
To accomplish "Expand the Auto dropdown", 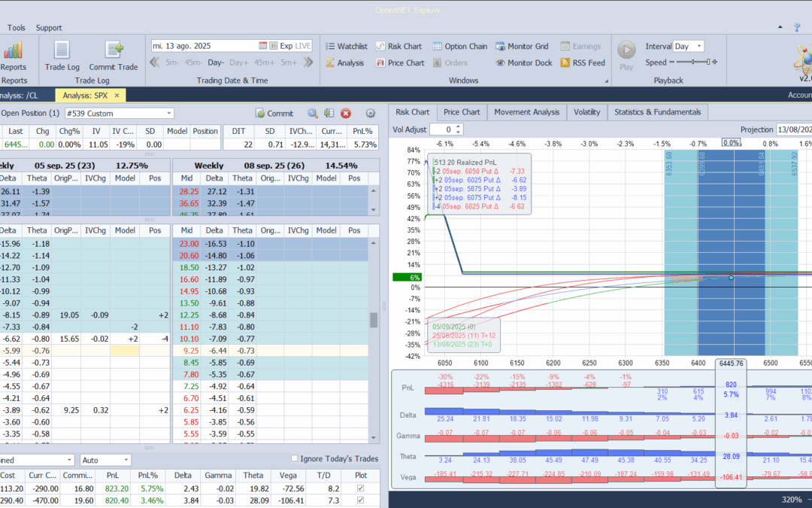I will pos(125,460).
